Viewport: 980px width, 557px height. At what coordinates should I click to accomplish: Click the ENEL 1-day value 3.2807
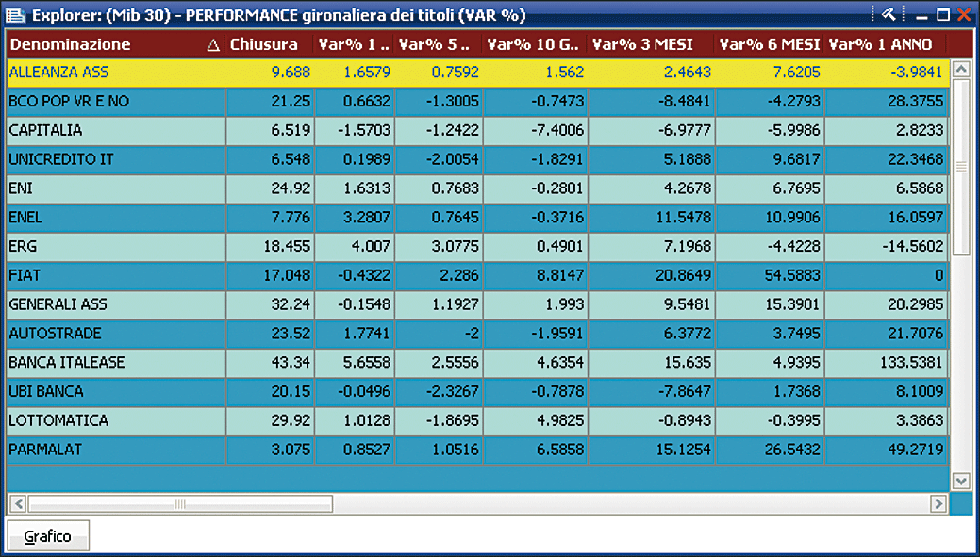click(367, 218)
